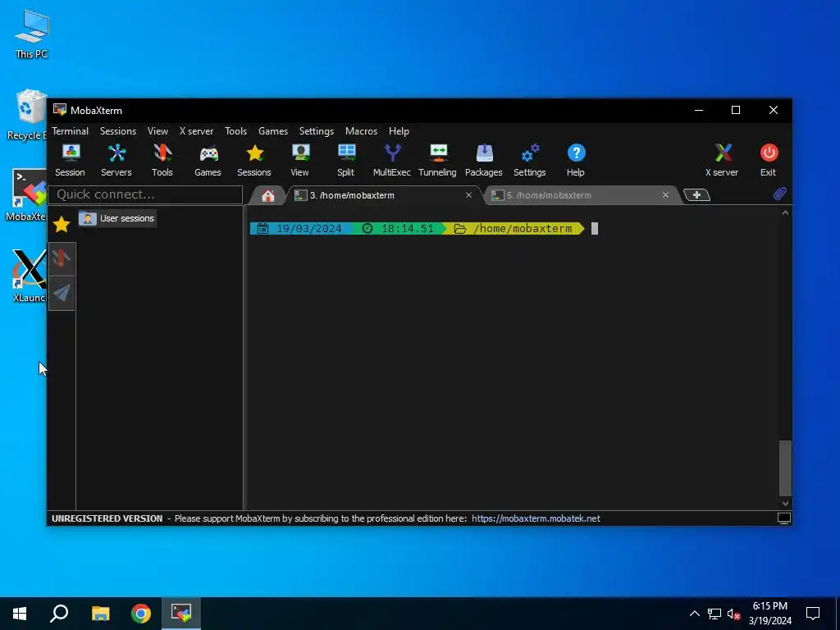The image size is (840, 630).
Task: Click the terminal vertical scrollbar thumb
Action: click(785, 468)
